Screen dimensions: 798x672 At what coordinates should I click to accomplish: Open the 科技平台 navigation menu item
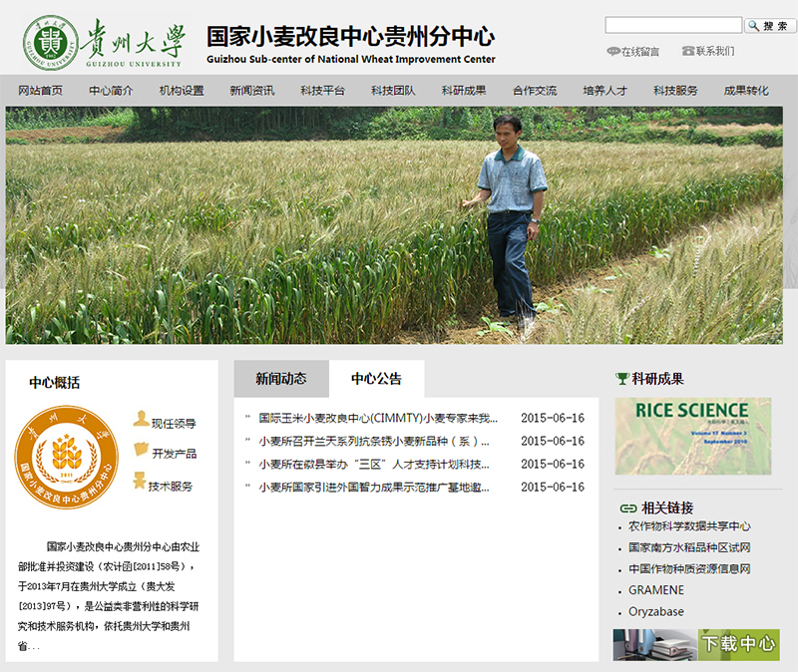click(x=322, y=91)
